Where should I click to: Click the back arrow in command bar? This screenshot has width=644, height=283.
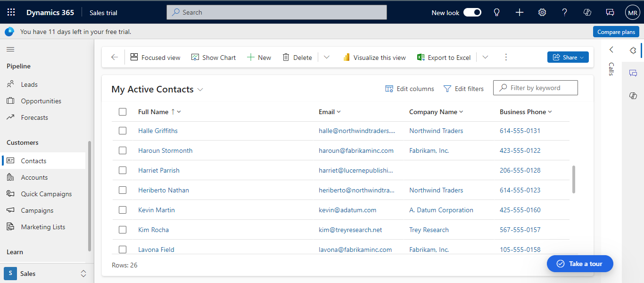pyautogui.click(x=115, y=58)
